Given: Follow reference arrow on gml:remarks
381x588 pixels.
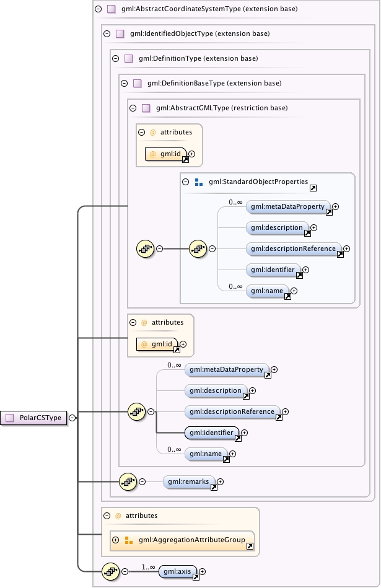Looking at the screenshot, I should point(214,488).
